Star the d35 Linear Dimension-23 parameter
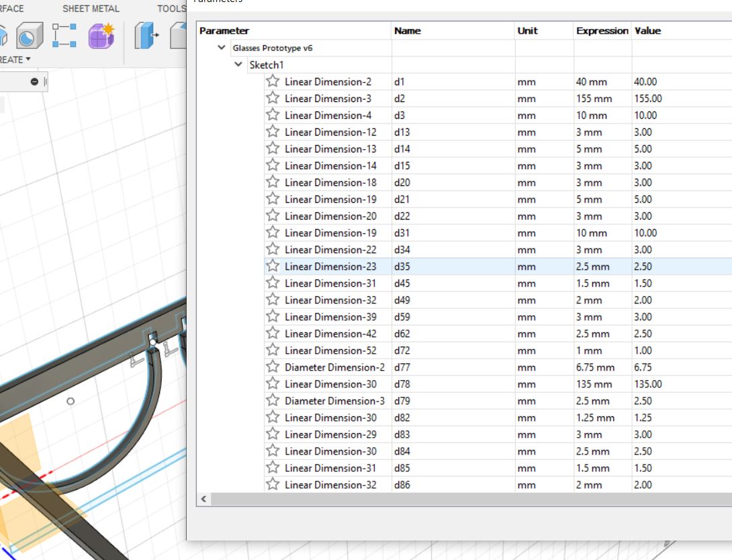The height and width of the screenshot is (560, 732). click(x=273, y=266)
